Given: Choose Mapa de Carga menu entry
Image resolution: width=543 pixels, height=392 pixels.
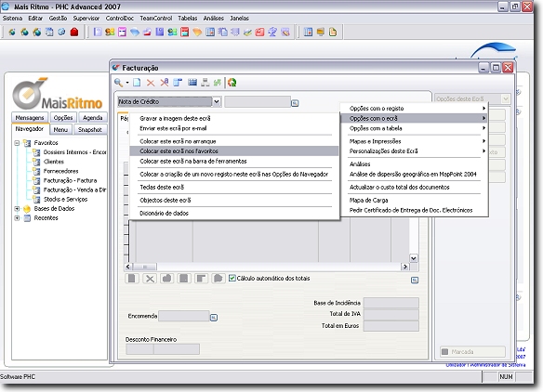Looking at the screenshot, I should coord(414,201).
